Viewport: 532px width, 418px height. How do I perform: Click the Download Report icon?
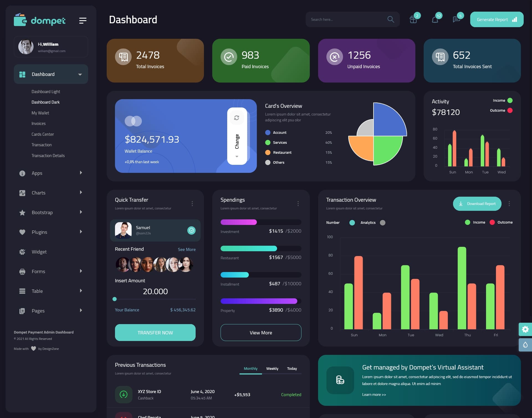[461, 203]
